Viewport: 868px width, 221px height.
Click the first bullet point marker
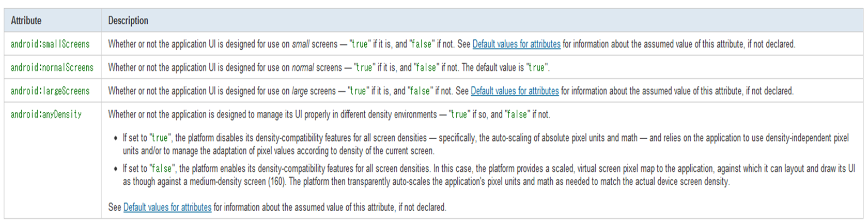115,138
